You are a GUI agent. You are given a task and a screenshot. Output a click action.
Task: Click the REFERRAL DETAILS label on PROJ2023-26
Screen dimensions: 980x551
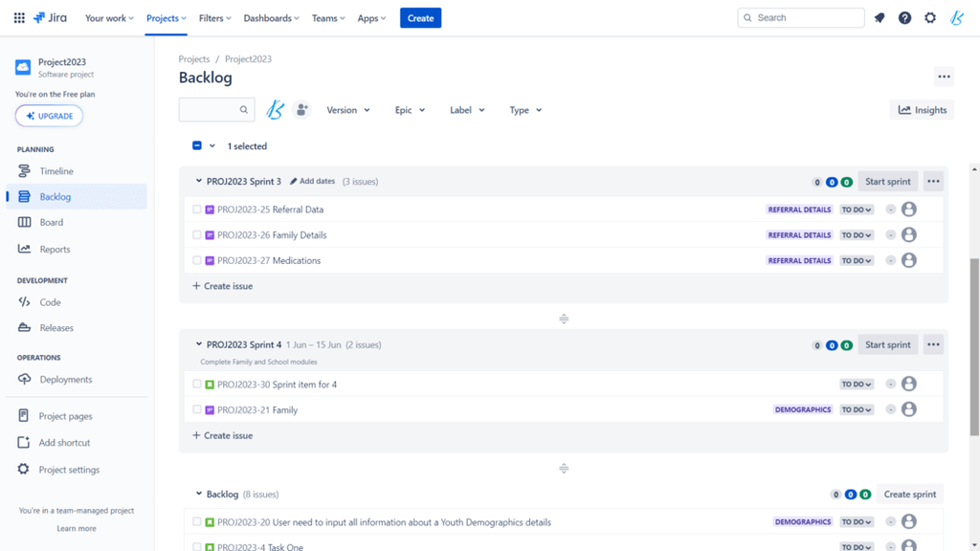[799, 235]
